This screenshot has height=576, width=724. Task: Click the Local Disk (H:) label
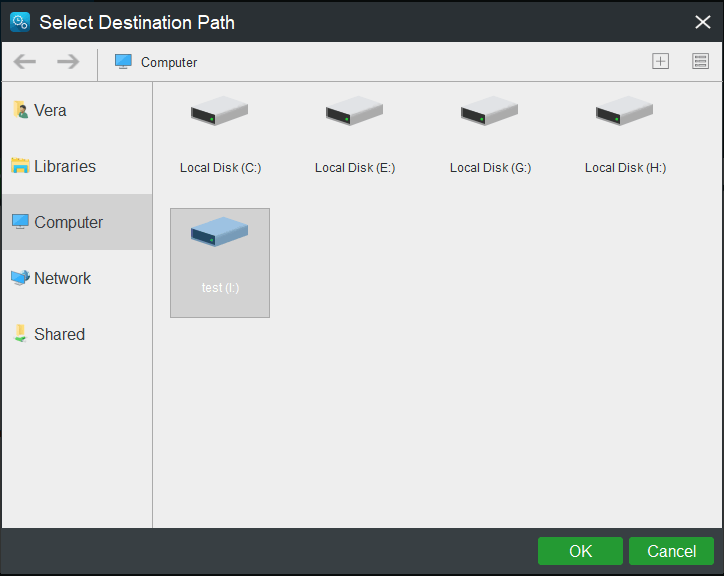(625, 168)
